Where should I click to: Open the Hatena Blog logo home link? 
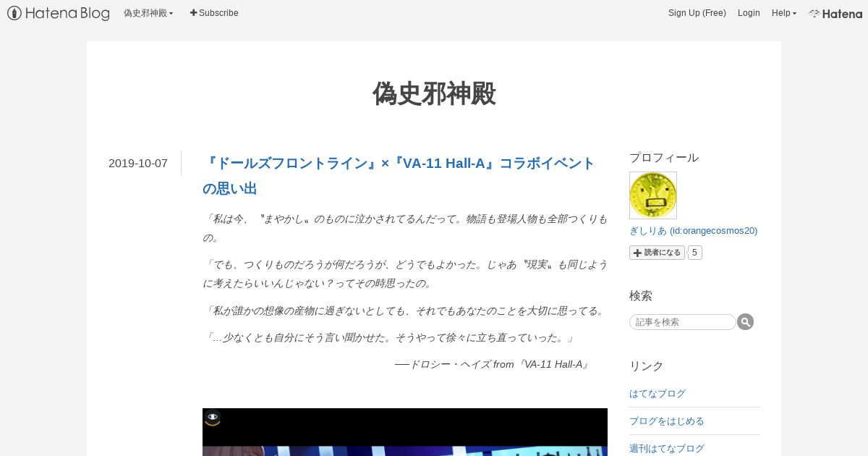point(59,13)
